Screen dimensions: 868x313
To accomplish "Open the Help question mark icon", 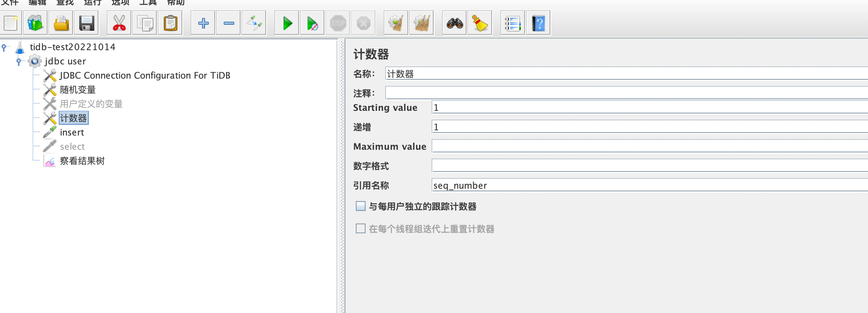I will coord(538,23).
